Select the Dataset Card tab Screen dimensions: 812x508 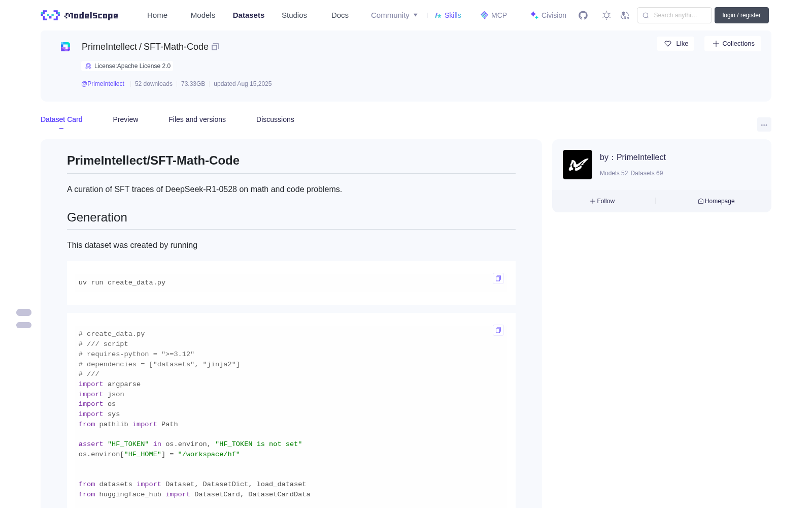tap(61, 119)
